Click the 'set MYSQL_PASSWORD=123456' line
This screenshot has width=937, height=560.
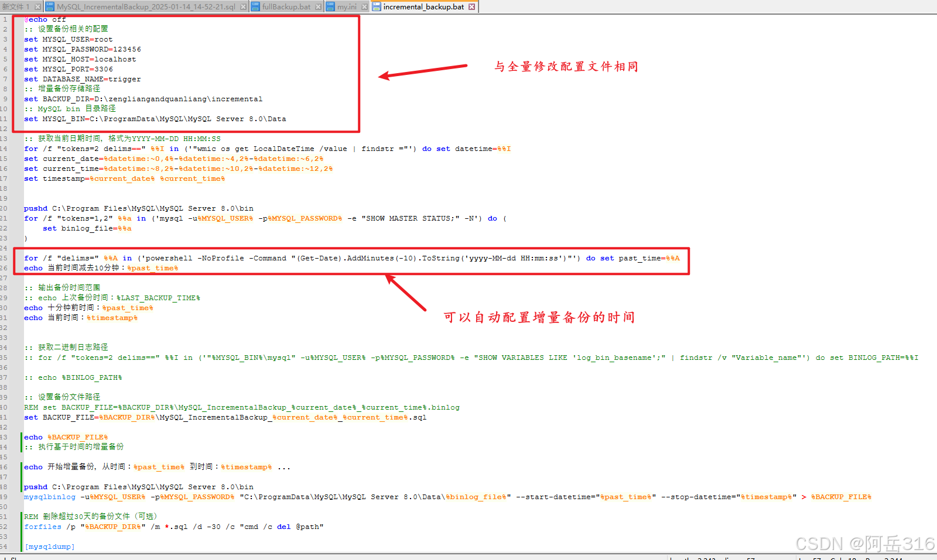coord(83,49)
